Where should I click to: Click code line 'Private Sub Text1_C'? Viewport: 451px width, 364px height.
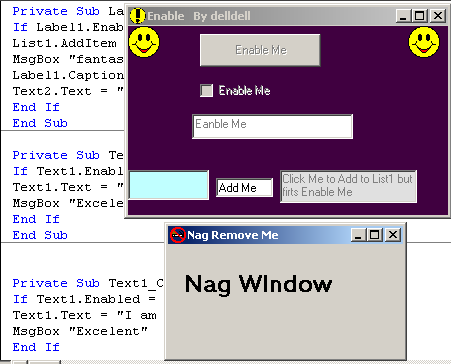88,283
